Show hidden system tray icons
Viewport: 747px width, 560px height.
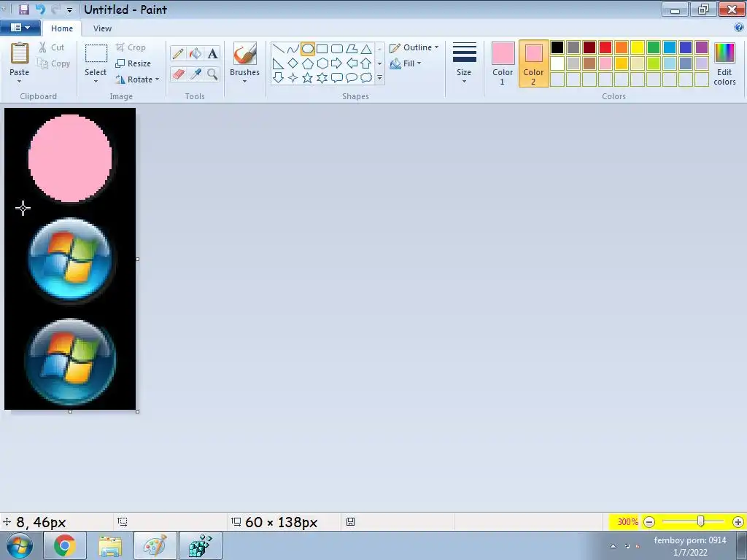pos(613,546)
